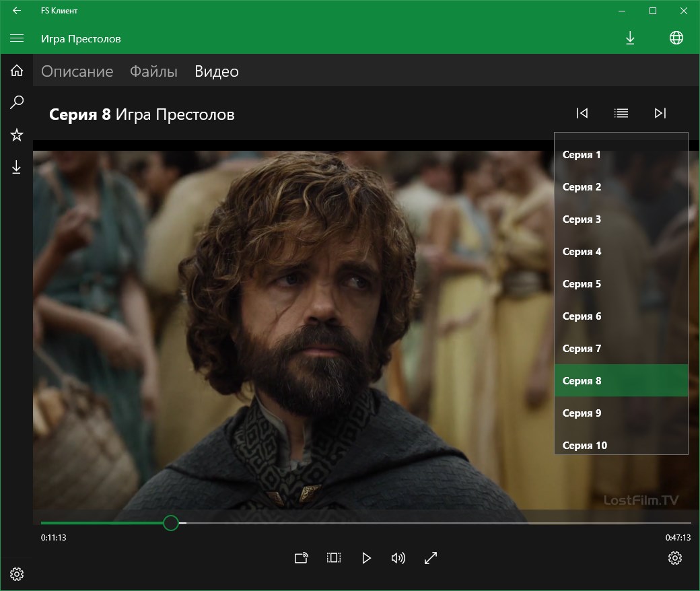Maximize the FS Клиент window

tap(653, 11)
